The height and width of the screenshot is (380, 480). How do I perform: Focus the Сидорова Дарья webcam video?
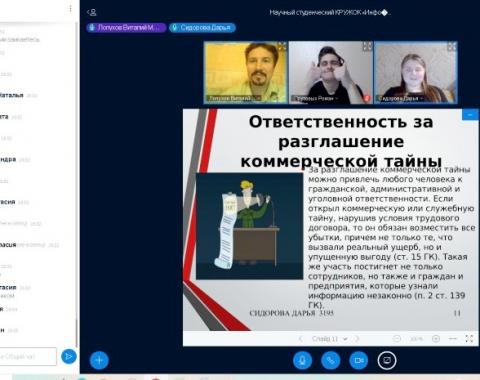pyautogui.click(x=416, y=73)
